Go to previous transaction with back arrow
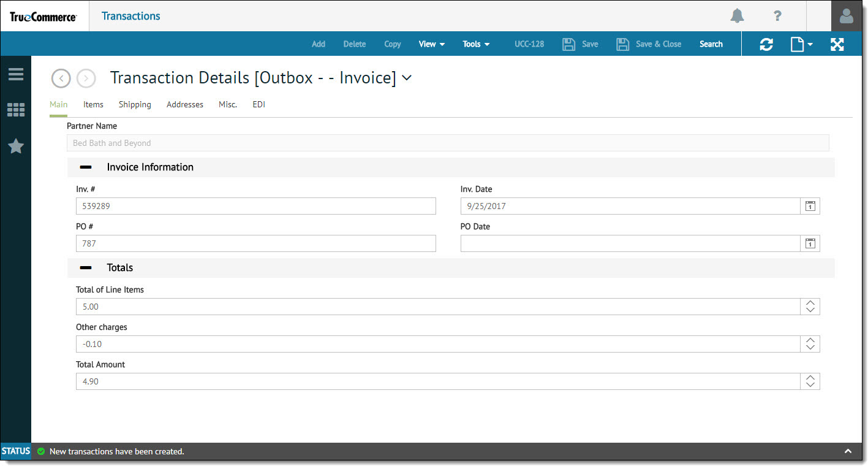This screenshot has width=868, height=466. tap(61, 78)
